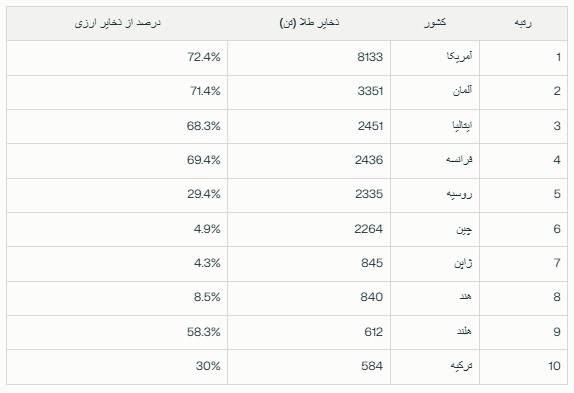Select the 68.3% percentage cell
The width and height of the screenshot is (574, 393).
coord(117,126)
